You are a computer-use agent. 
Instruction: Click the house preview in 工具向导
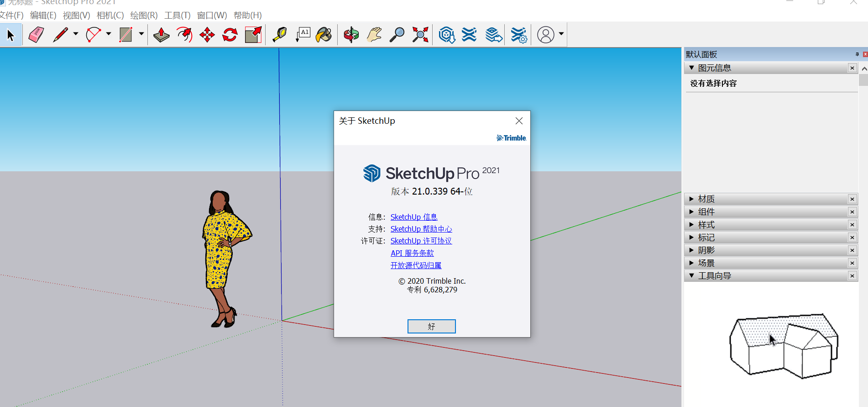784,346
